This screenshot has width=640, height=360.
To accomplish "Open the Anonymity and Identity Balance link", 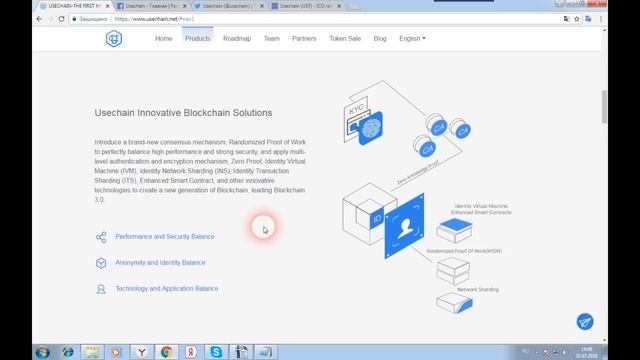I will click(160, 262).
